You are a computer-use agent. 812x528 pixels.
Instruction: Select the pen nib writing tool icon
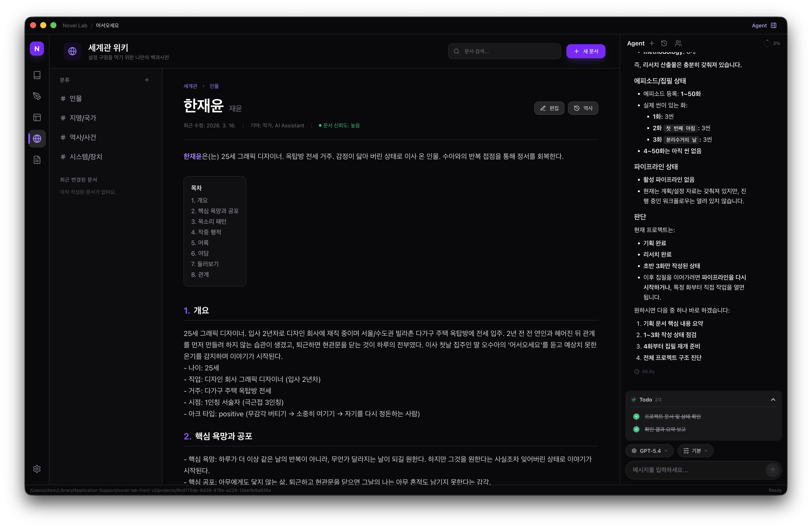point(37,96)
